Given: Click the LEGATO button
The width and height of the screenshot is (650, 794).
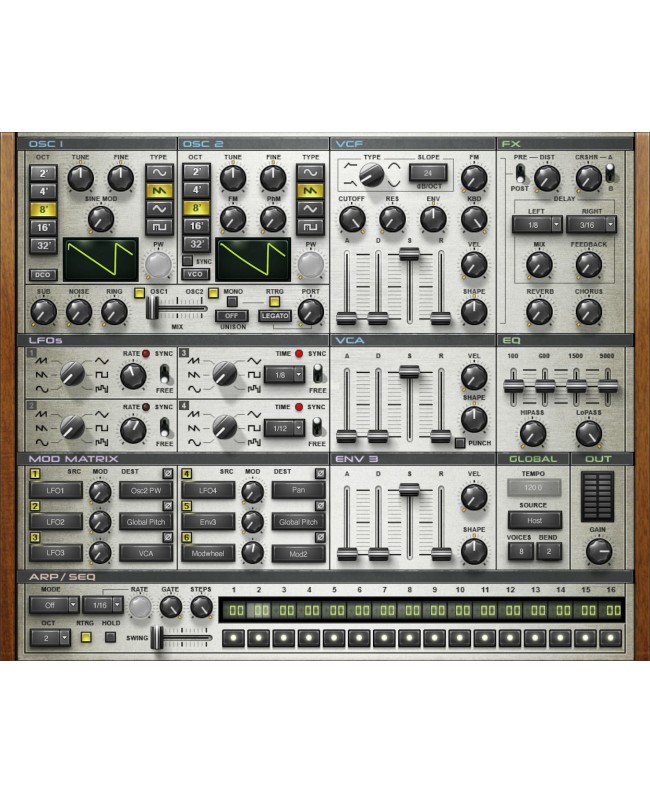Looking at the screenshot, I should pyautogui.click(x=274, y=315).
